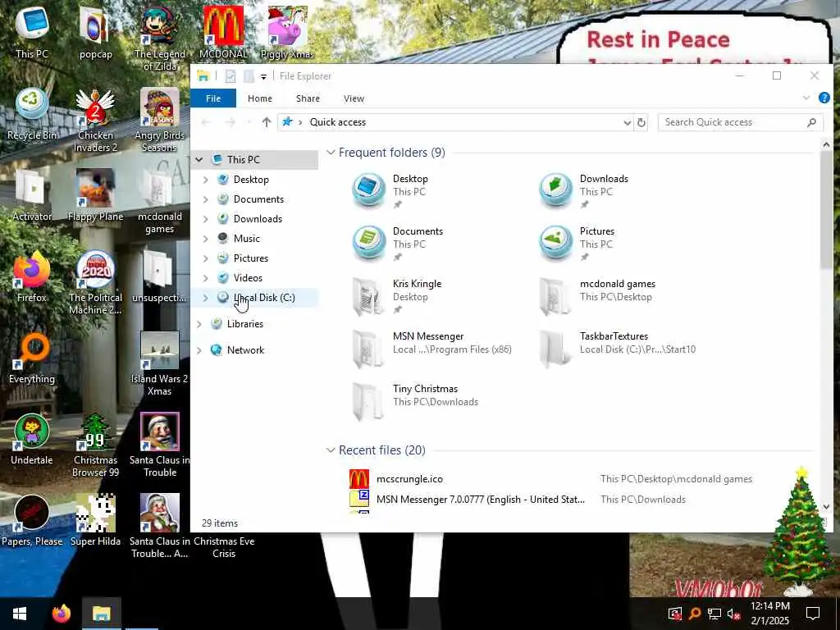Launch Chicken Invaders 2 shortcut
This screenshot has width=840, height=630.
point(95,121)
